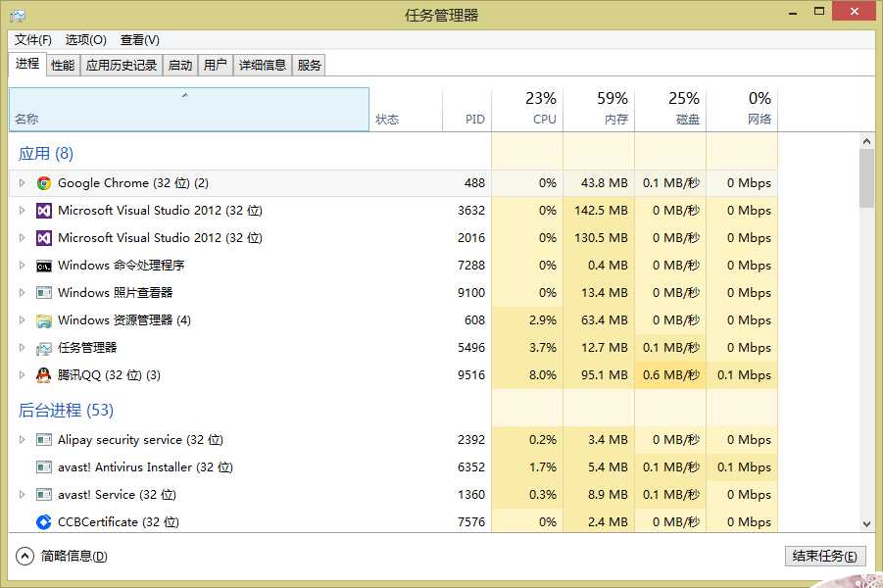Select the avast! Antivirus Installer icon

point(43,467)
